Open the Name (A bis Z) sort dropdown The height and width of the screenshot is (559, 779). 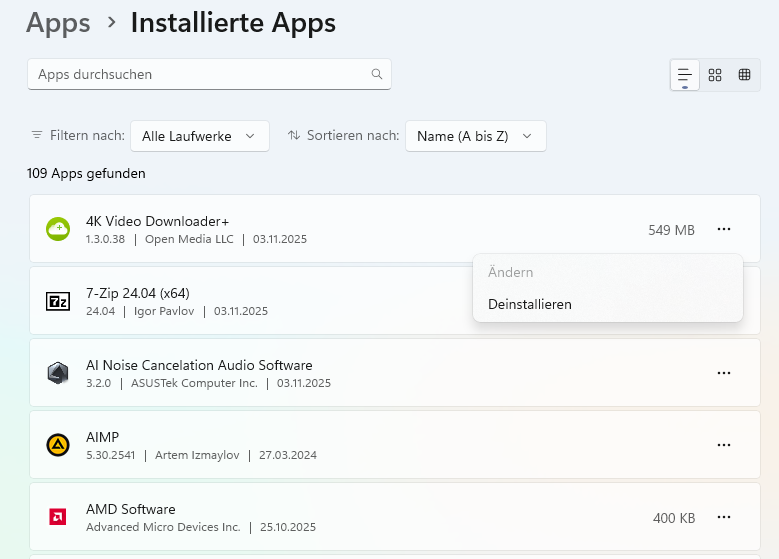tap(475, 136)
